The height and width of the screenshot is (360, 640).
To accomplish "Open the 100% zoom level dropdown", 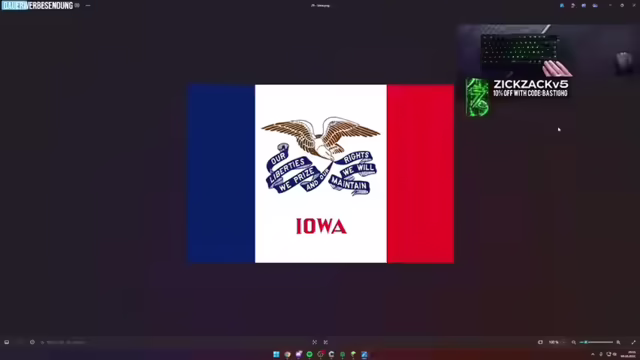I will [557, 342].
